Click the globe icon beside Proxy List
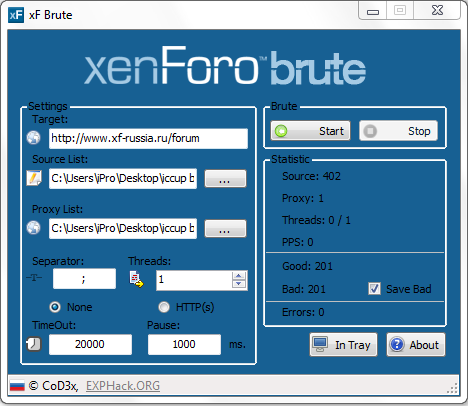Image resolution: width=468 pixels, height=406 pixels. pos(33,228)
